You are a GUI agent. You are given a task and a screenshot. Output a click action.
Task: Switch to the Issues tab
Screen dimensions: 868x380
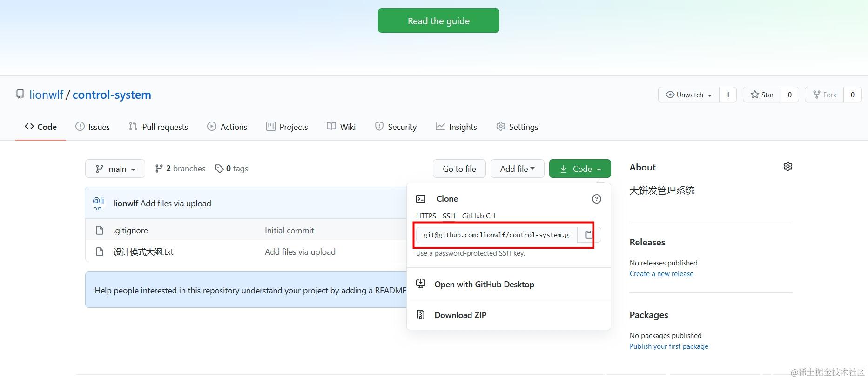(x=93, y=127)
